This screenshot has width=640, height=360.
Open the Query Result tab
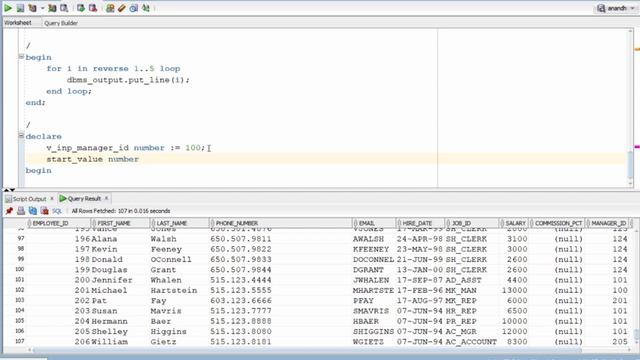pyautogui.click(x=84, y=198)
